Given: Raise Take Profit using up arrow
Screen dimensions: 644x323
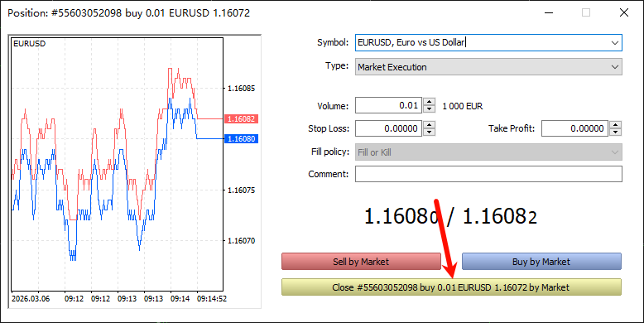Looking at the screenshot, I should coord(615,125).
